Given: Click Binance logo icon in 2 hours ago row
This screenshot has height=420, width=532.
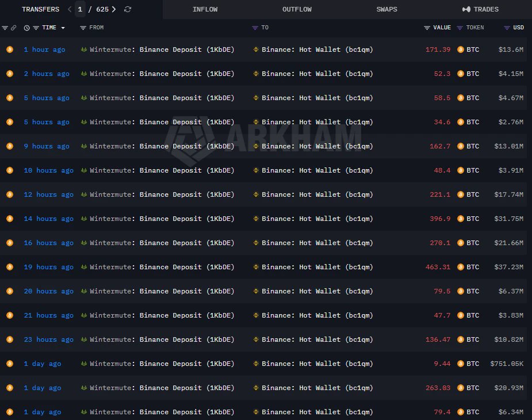Looking at the screenshot, I should [x=256, y=74].
